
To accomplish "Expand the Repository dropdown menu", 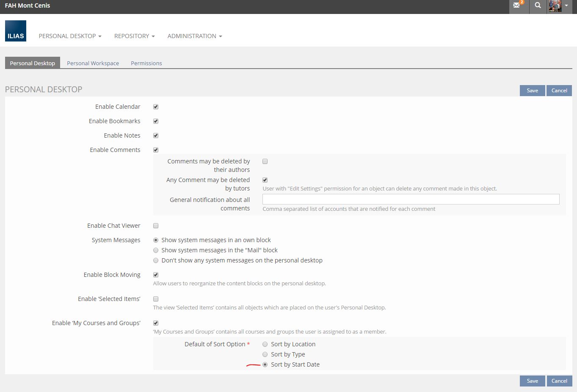I will [x=134, y=36].
